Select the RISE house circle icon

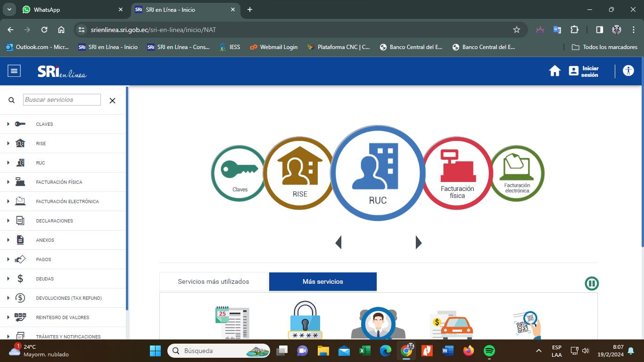click(x=298, y=173)
